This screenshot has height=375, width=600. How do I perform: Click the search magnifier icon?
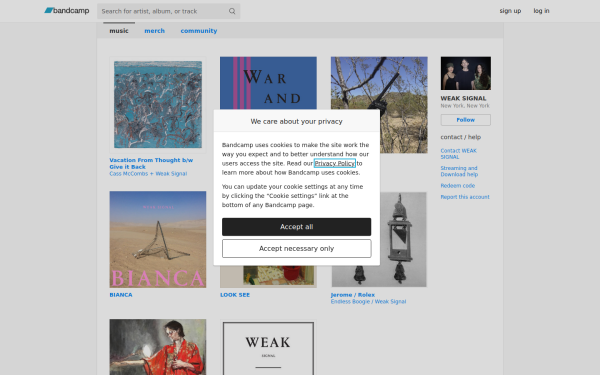232,11
